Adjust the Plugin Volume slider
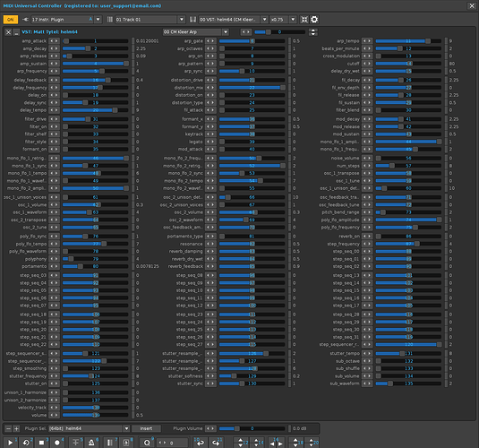Viewport: 479px width, 448px height. coord(252,428)
